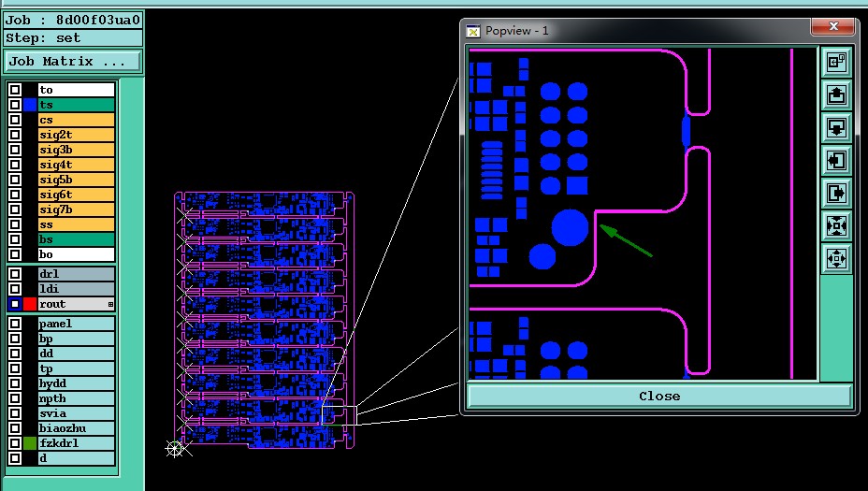
Task: Select the sig4t layer name
Action: 77,165
